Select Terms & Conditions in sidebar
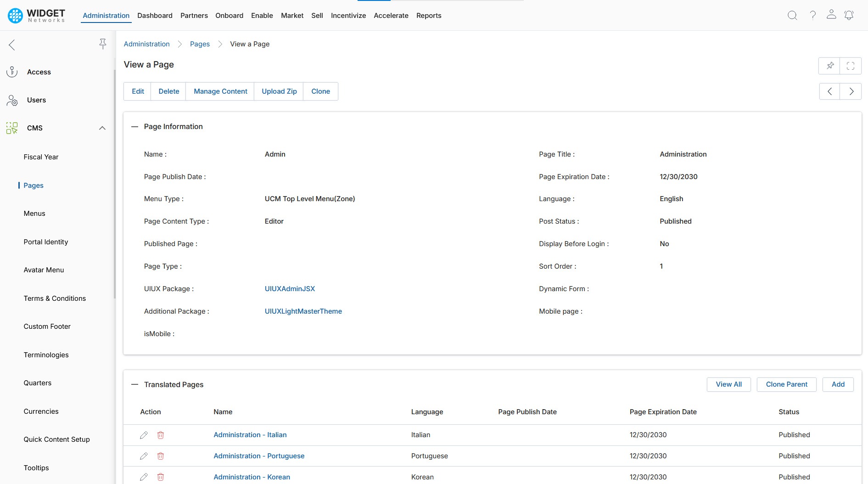The image size is (868, 484). 55,298
